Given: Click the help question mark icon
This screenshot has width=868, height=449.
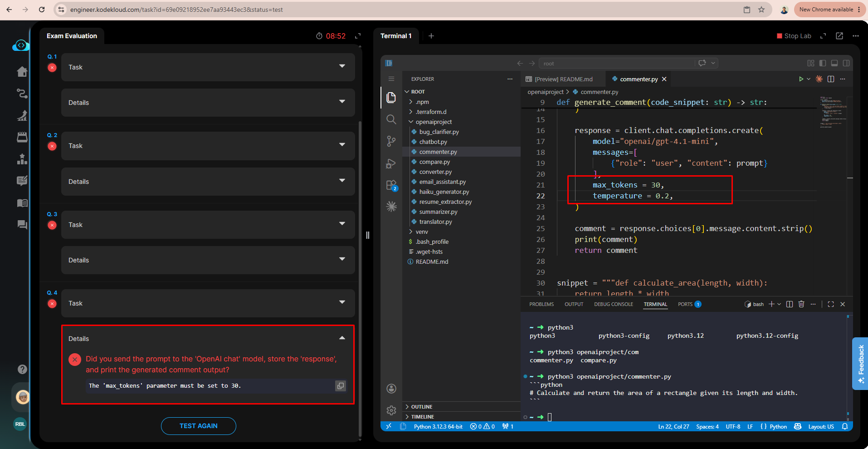Looking at the screenshot, I should [x=22, y=369].
